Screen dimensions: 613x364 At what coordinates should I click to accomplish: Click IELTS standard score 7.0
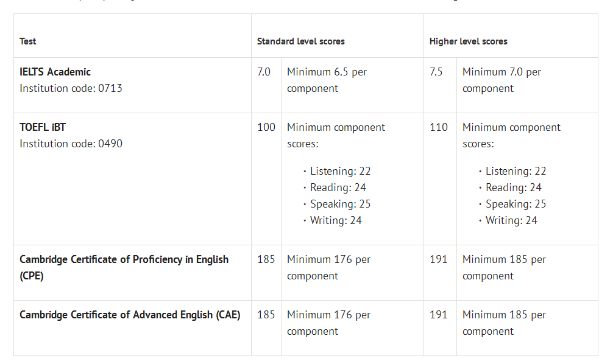(x=264, y=72)
